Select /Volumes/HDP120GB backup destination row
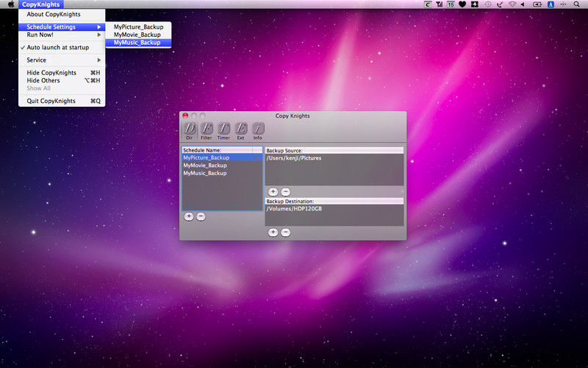 coord(334,209)
